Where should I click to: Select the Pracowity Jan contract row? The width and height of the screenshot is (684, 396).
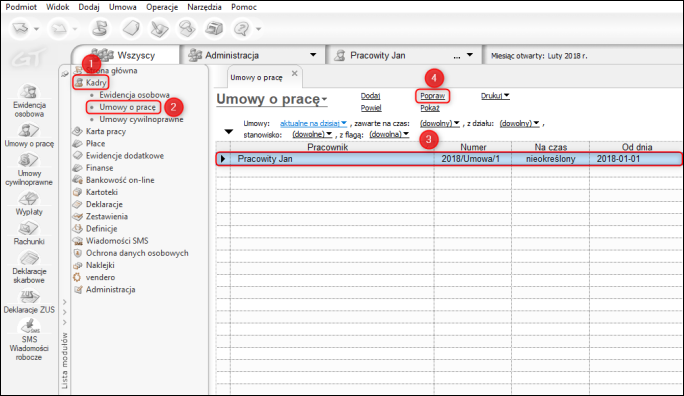[449, 159]
